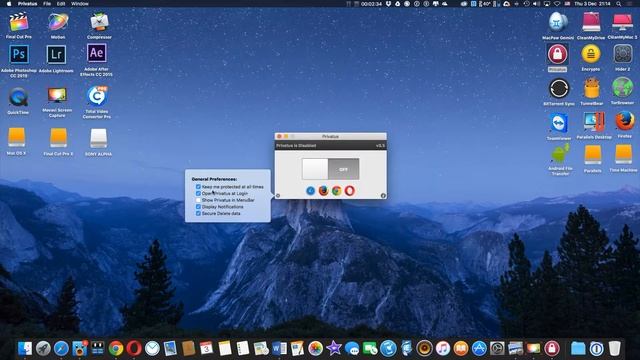Toggle the Privatus ON/OFF switch

[331, 169]
